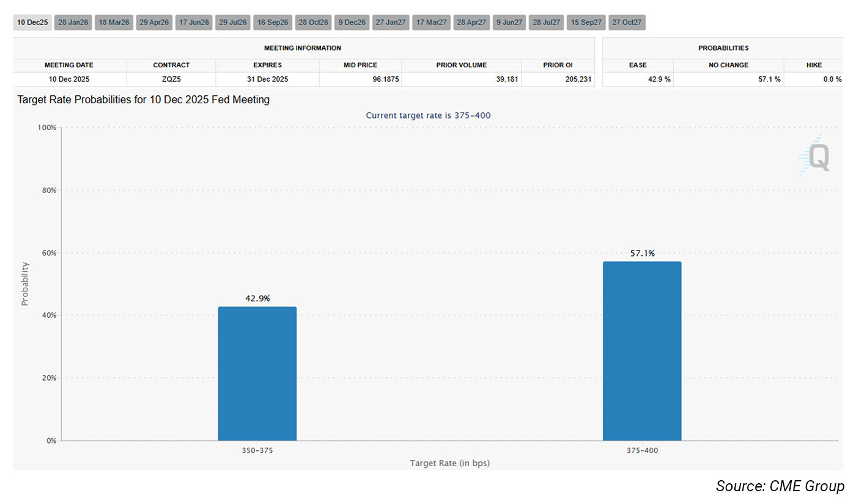
Task: Open the 27 Oct27 meeting tab
Action: [627, 23]
